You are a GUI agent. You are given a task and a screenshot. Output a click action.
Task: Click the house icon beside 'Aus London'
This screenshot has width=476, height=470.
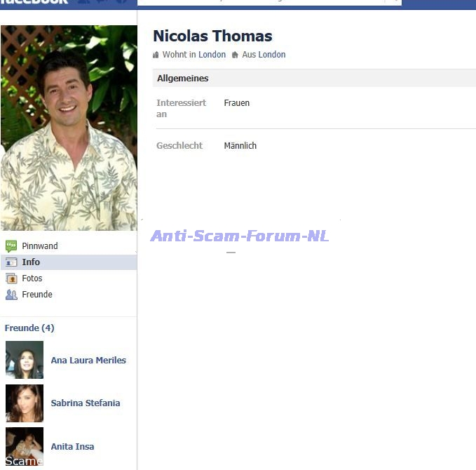coord(236,55)
